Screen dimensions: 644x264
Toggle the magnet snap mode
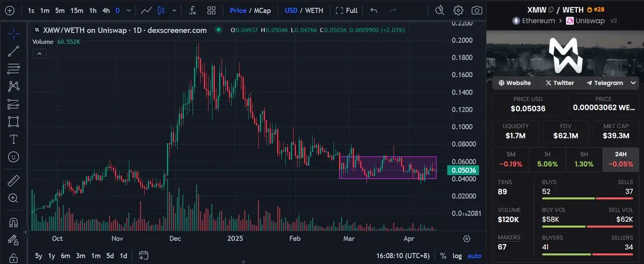[x=13, y=222]
